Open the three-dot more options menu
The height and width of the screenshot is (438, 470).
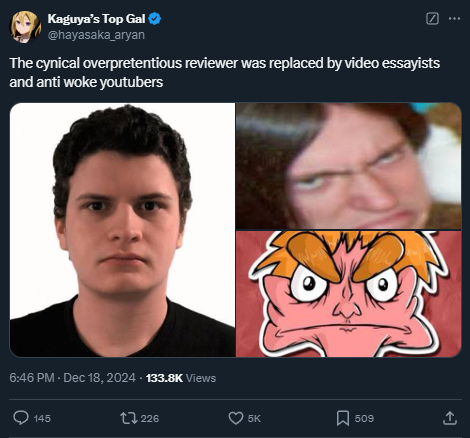(x=454, y=19)
